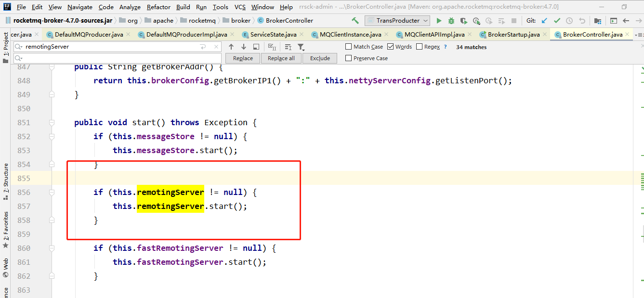The image size is (644, 298).
Task: Switch to DefaultMQProducerImpl.java tab
Action: click(186, 35)
